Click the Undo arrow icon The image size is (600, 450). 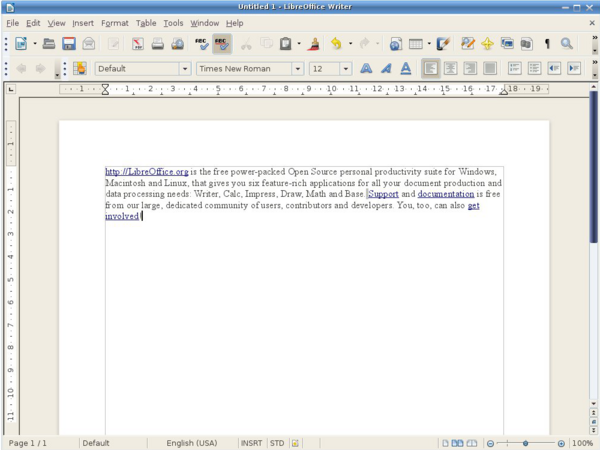point(336,44)
